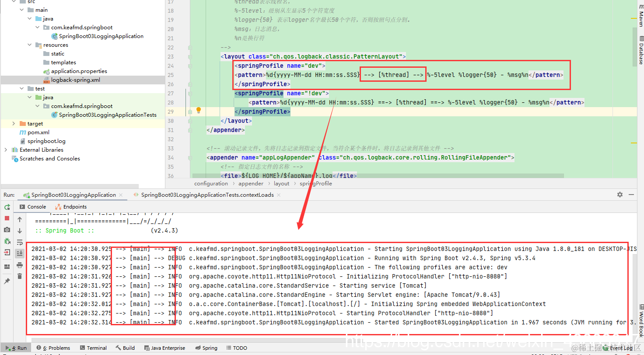Viewport: 644px width, 355px height.
Task: Expand the target folder
Action: tap(14, 123)
